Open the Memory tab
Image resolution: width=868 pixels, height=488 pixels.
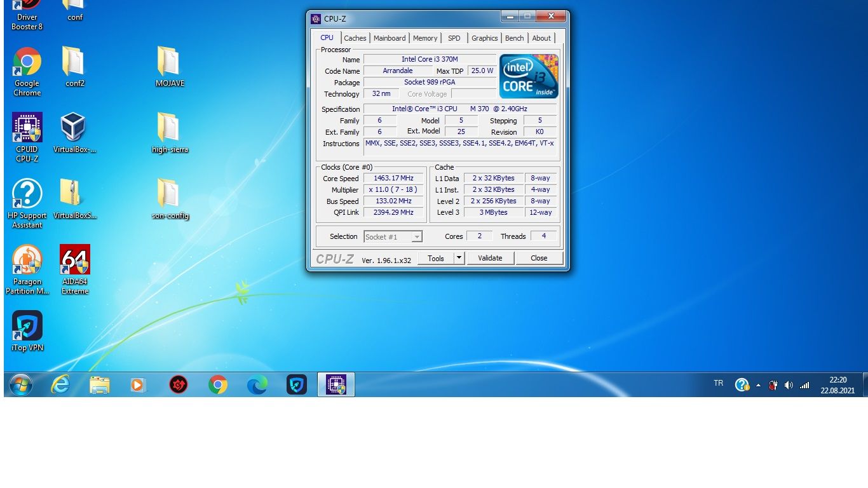pos(425,38)
